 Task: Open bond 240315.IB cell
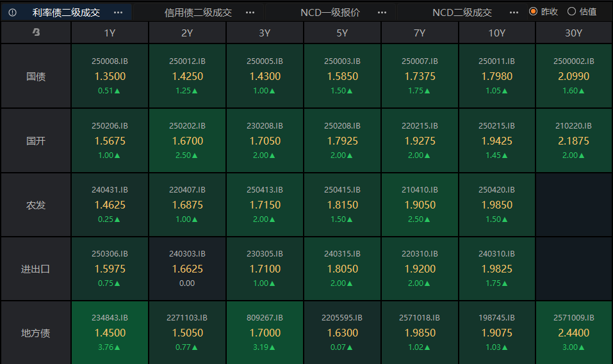point(342,269)
